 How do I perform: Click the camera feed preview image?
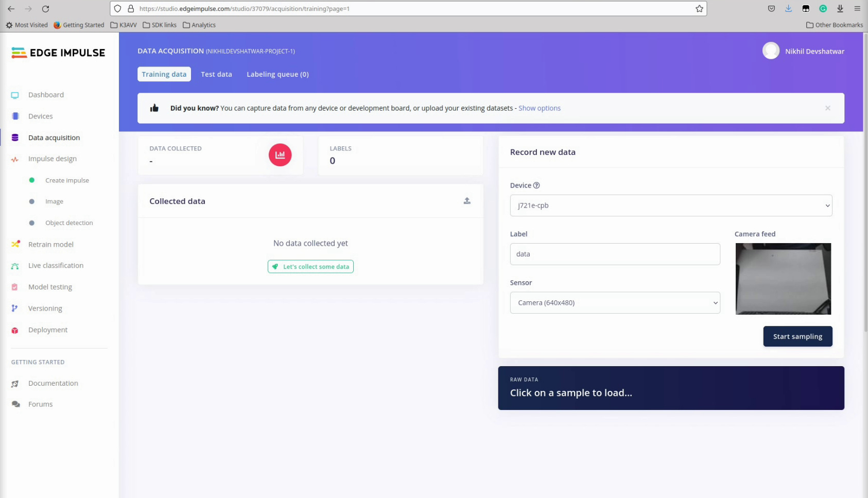783,279
